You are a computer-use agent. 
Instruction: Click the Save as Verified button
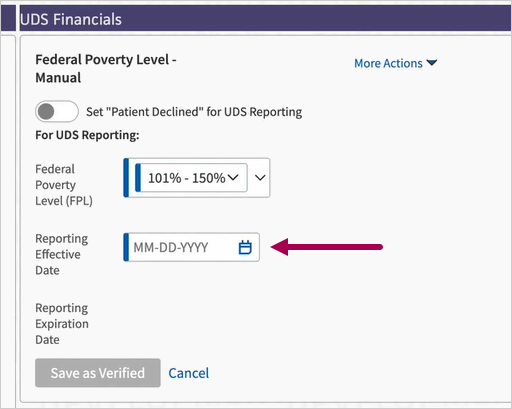pyautogui.click(x=98, y=373)
